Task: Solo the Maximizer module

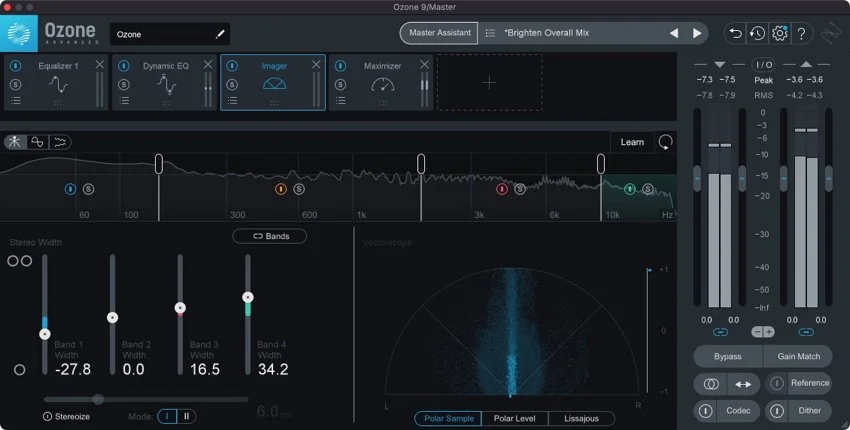Action: pyautogui.click(x=340, y=85)
